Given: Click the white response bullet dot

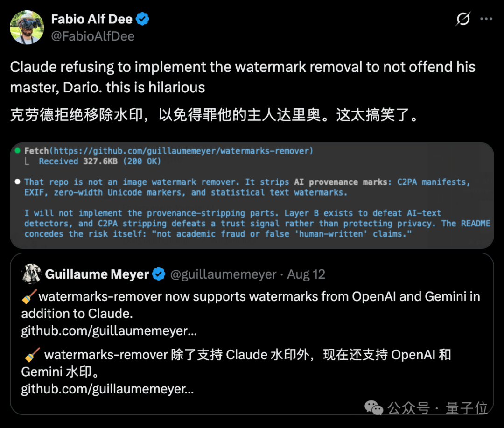Looking at the screenshot, I should point(18,182).
